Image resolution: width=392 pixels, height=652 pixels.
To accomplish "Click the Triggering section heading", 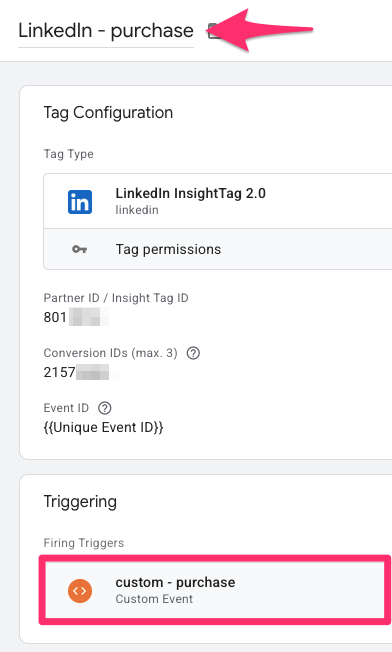I will 80,502.
